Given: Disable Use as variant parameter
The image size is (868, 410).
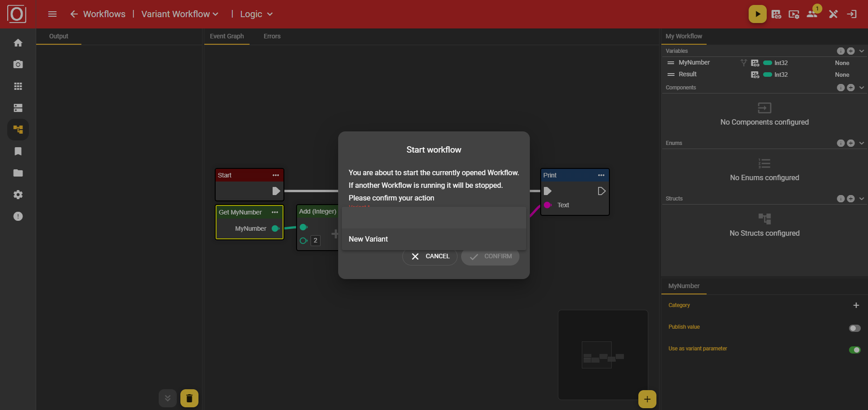Looking at the screenshot, I should 855,350.
